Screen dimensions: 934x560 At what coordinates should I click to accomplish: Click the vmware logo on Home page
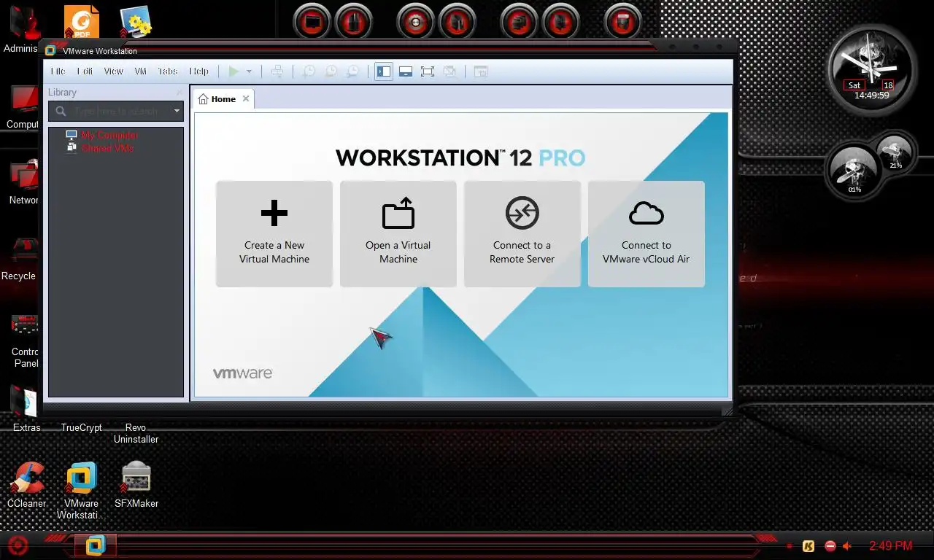tap(242, 373)
